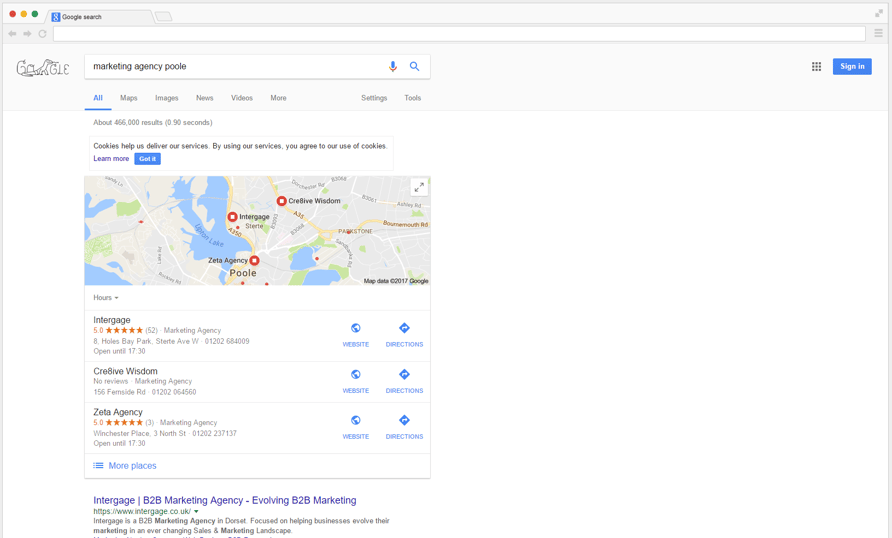Image resolution: width=892 pixels, height=538 pixels.
Task: Click the browser fullscreen arrows icon
Action: (x=879, y=14)
